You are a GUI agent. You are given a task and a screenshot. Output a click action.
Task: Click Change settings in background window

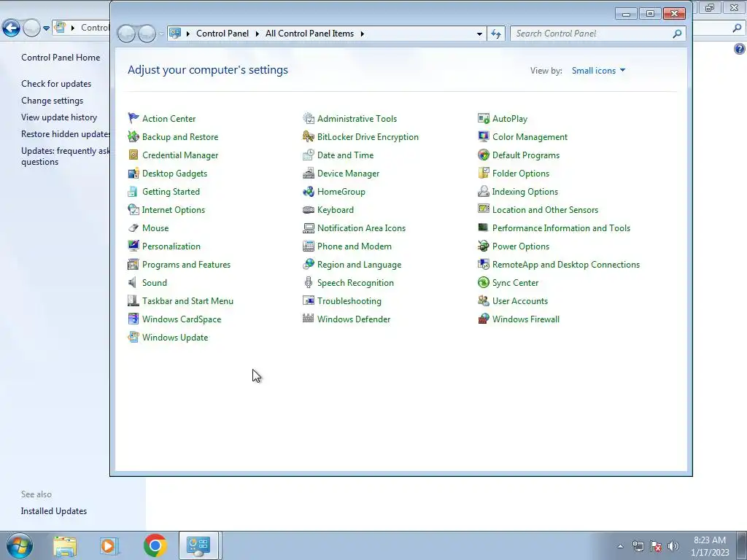52,101
